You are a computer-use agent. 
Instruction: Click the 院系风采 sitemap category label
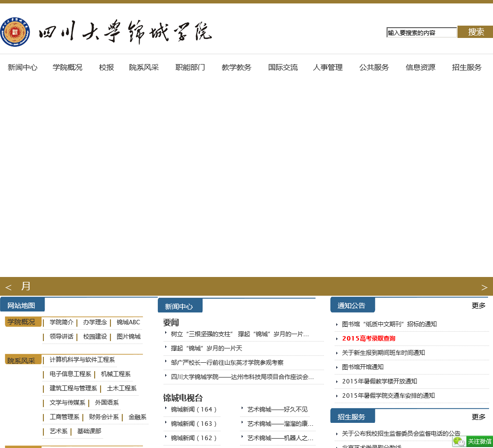(x=21, y=360)
